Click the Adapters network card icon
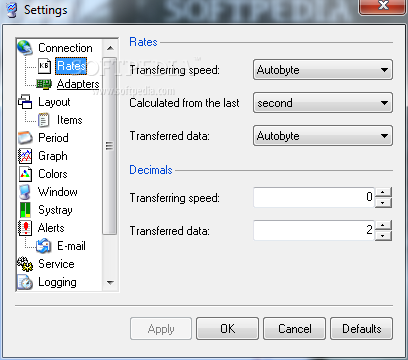The height and width of the screenshot is (360, 408). click(x=44, y=84)
